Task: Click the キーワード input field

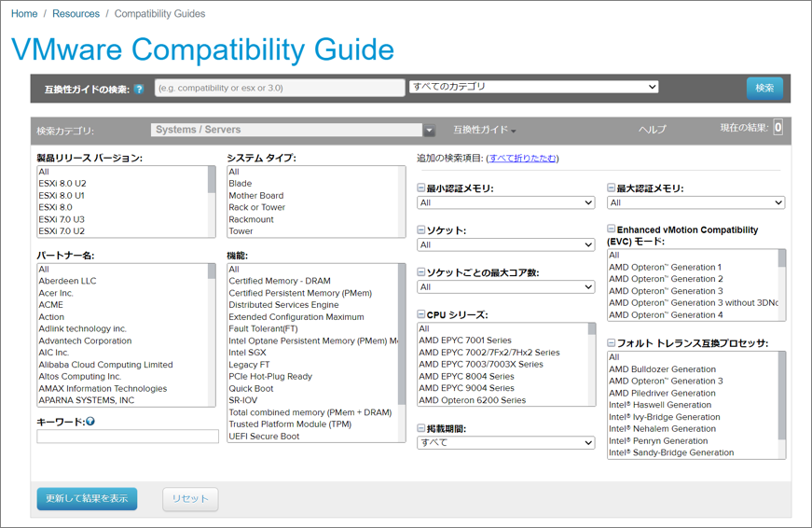Action: point(128,437)
